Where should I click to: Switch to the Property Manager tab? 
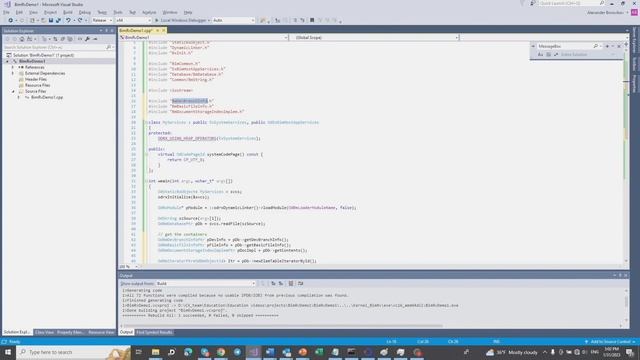coord(70,332)
